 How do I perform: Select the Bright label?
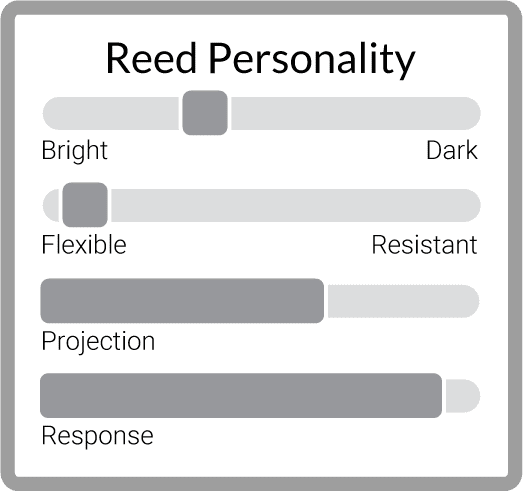(x=75, y=151)
